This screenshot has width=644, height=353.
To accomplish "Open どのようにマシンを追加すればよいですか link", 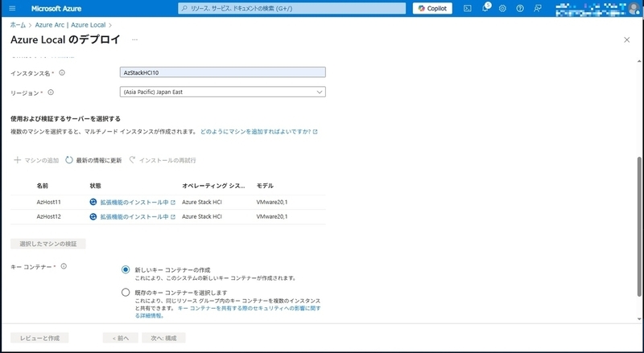I will [x=258, y=132].
